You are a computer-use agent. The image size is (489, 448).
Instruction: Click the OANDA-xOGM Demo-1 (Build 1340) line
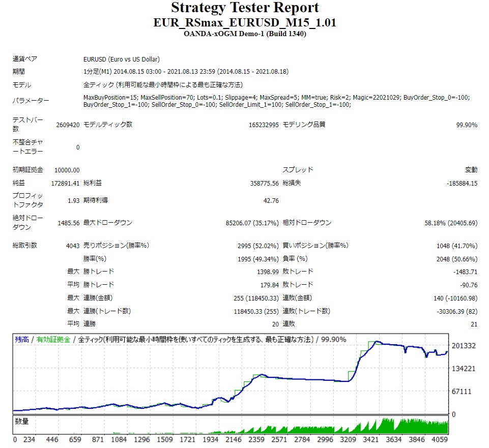(x=245, y=34)
